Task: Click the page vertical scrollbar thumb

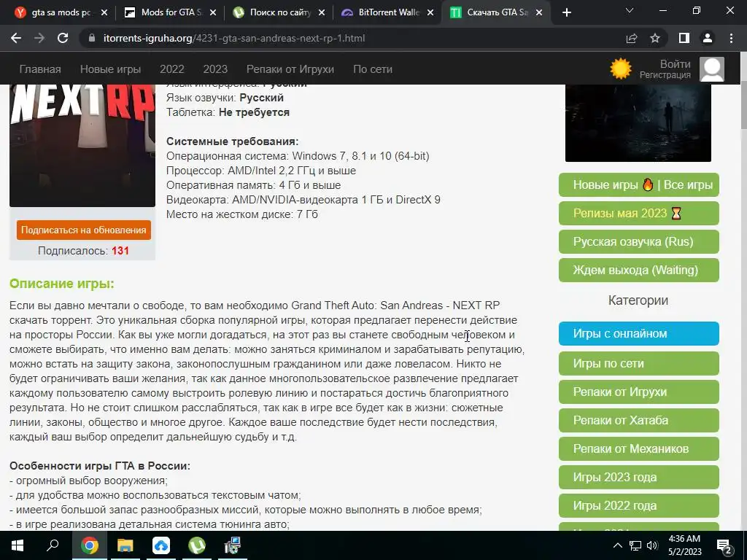Action: tap(743, 106)
